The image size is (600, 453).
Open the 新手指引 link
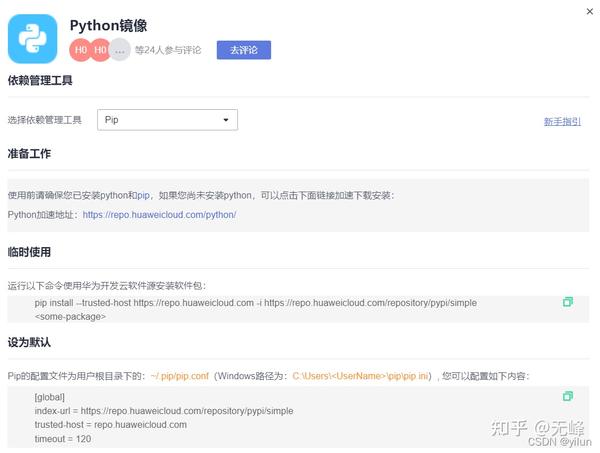click(x=562, y=122)
